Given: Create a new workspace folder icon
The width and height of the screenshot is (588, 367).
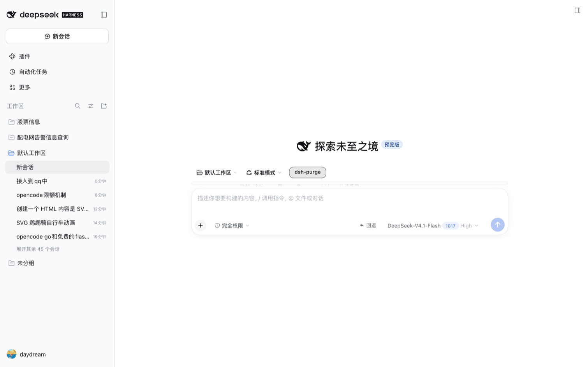Looking at the screenshot, I should pos(104,106).
